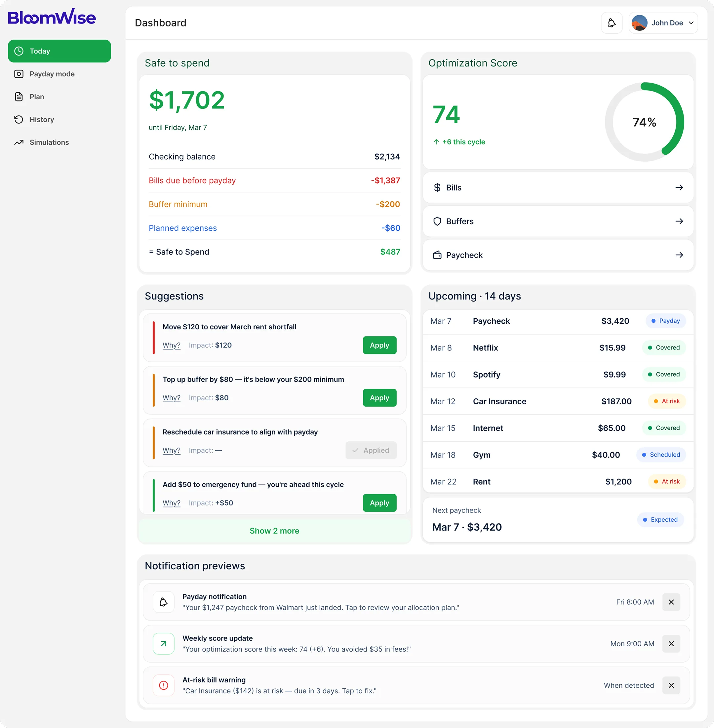Select the Rent $1,200 amount
Image resolution: width=714 pixels, height=728 pixels.
[x=618, y=482]
